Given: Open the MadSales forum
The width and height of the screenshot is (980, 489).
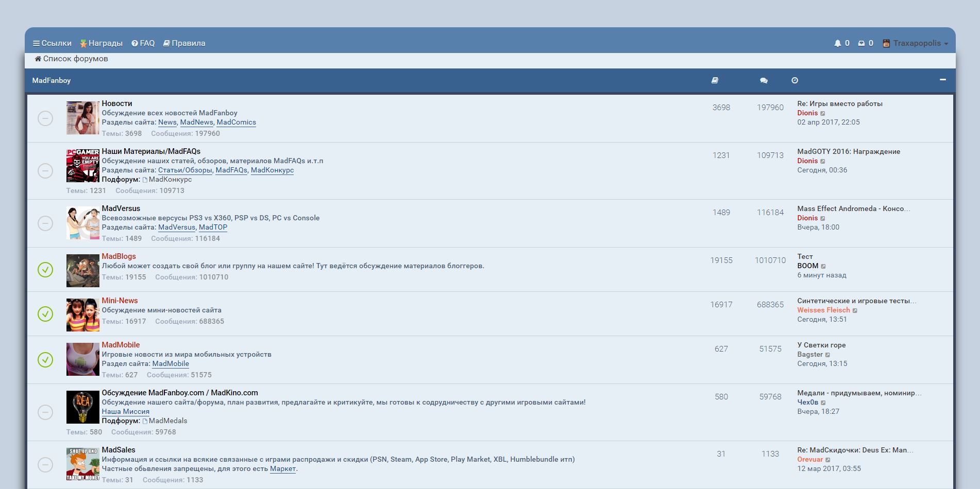Looking at the screenshot, I should [119, 450].
